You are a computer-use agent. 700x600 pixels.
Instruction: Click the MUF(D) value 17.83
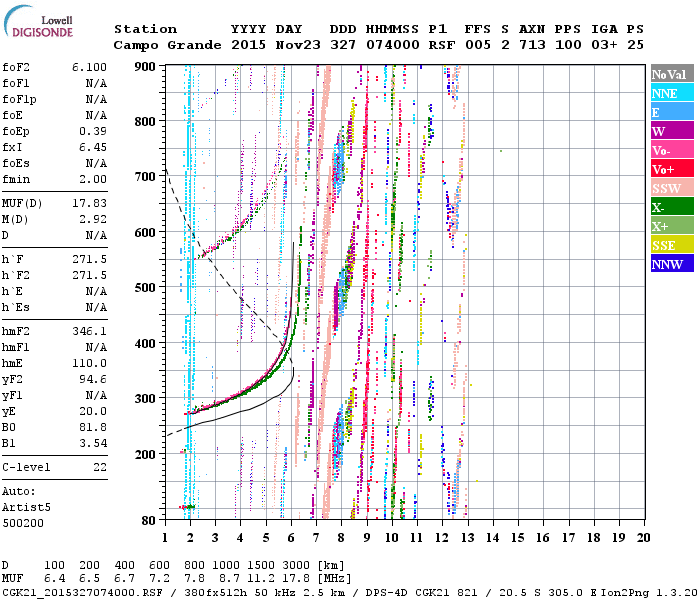point(89,203)
